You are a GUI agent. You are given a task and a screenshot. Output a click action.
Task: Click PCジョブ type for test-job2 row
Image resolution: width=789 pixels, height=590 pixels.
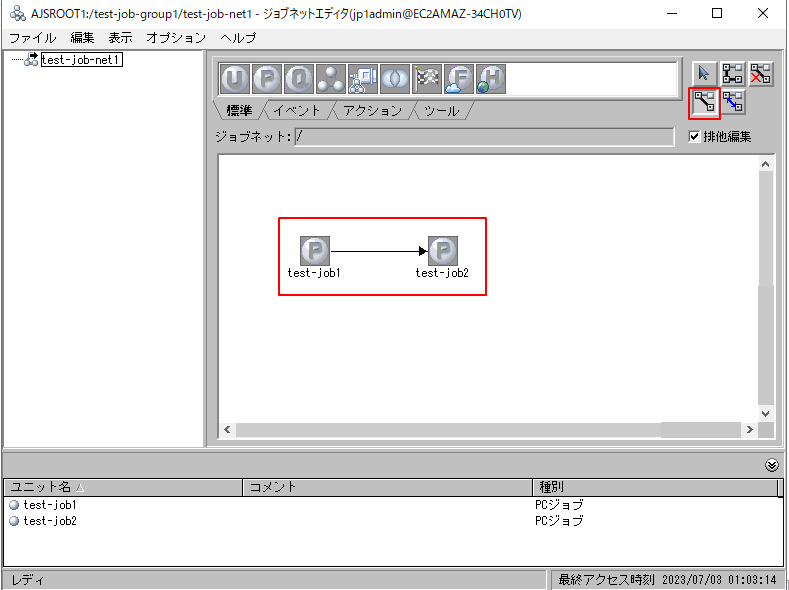[x=559, y=521]
